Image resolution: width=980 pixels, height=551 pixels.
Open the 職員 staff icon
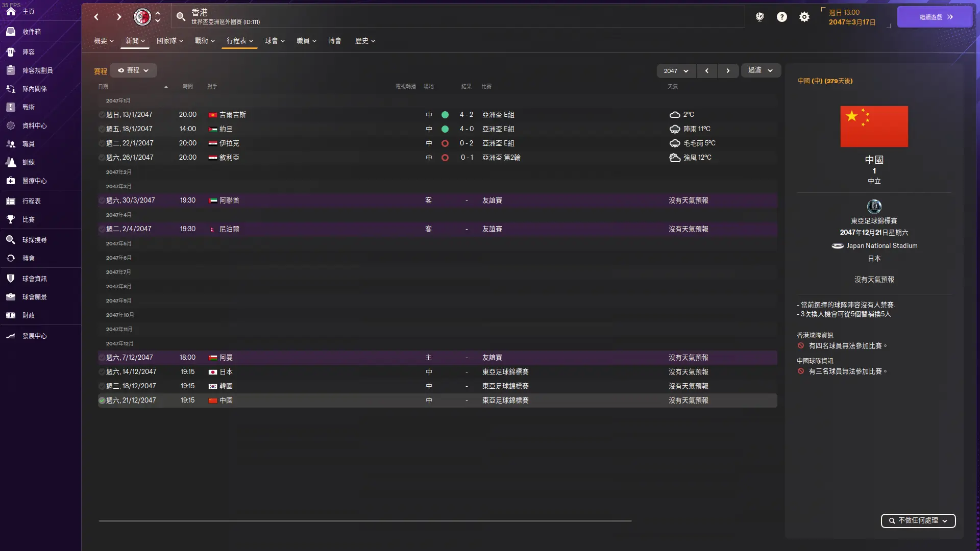pyautogui.click(x=11, y=144)
